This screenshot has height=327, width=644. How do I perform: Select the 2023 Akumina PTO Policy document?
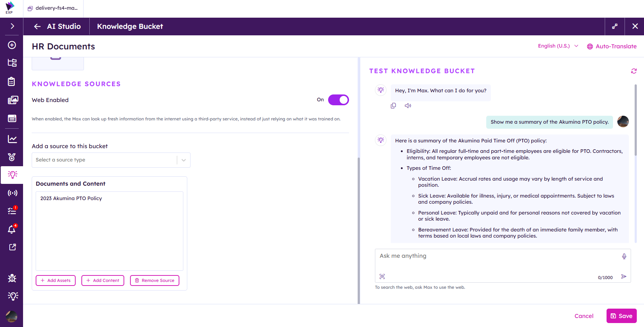[71, 198]
